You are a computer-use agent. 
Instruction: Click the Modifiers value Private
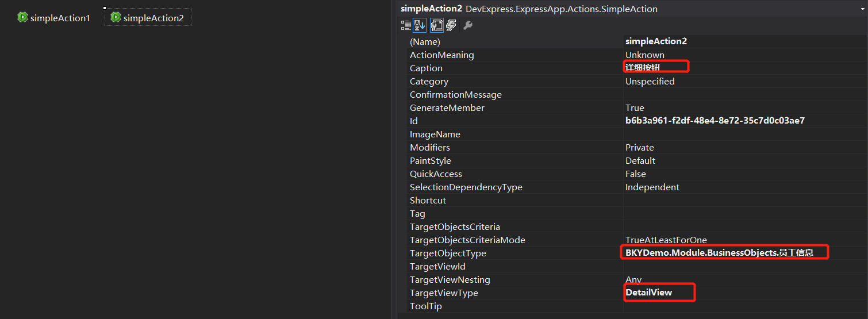pyautogui.click(x=639, y=147)
